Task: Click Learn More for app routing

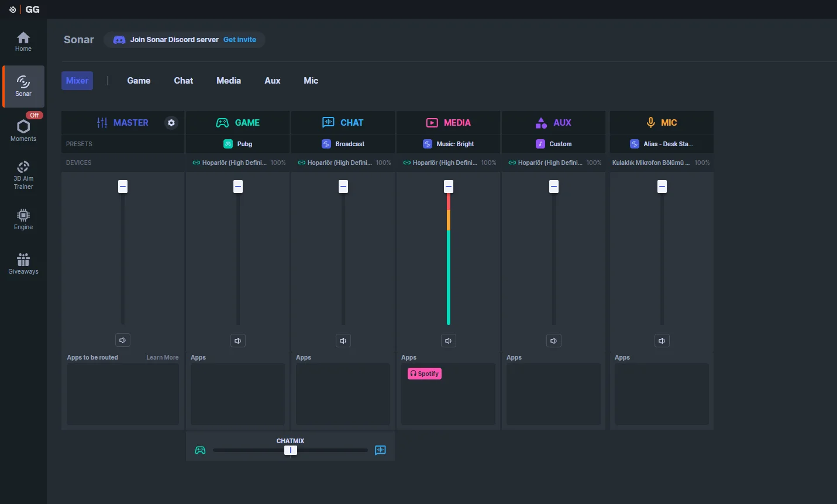Action: (x=162, y=358)
